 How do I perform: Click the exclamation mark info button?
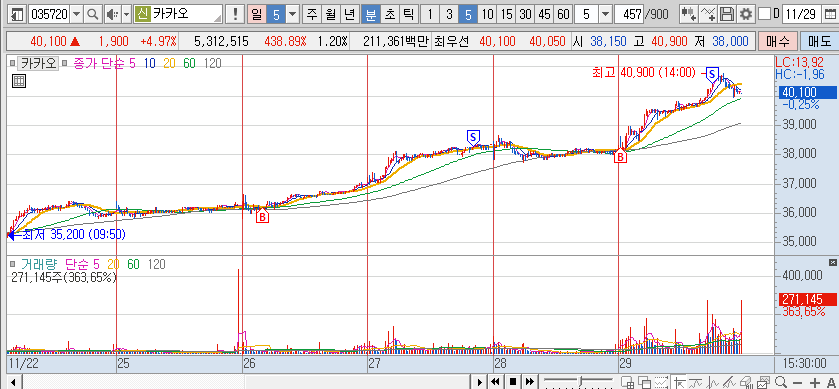pyautogui.click(x=235, y=14)
